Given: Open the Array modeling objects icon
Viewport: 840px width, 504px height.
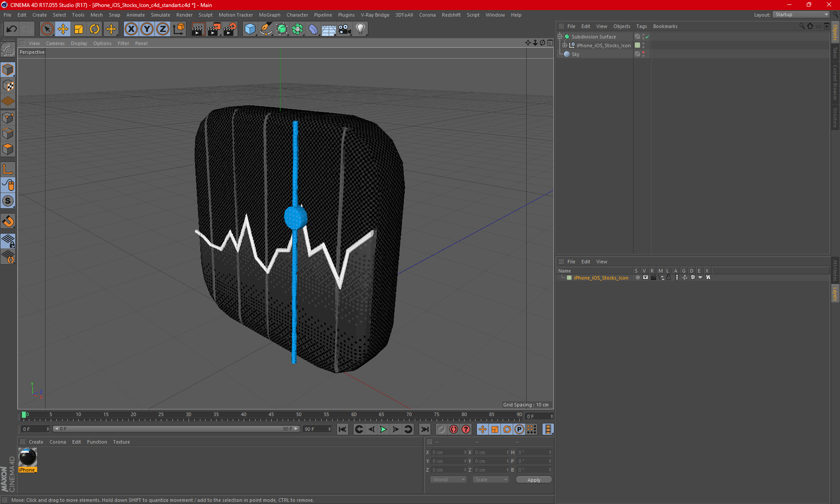Looking at the screenshot, I should point(297,29).
